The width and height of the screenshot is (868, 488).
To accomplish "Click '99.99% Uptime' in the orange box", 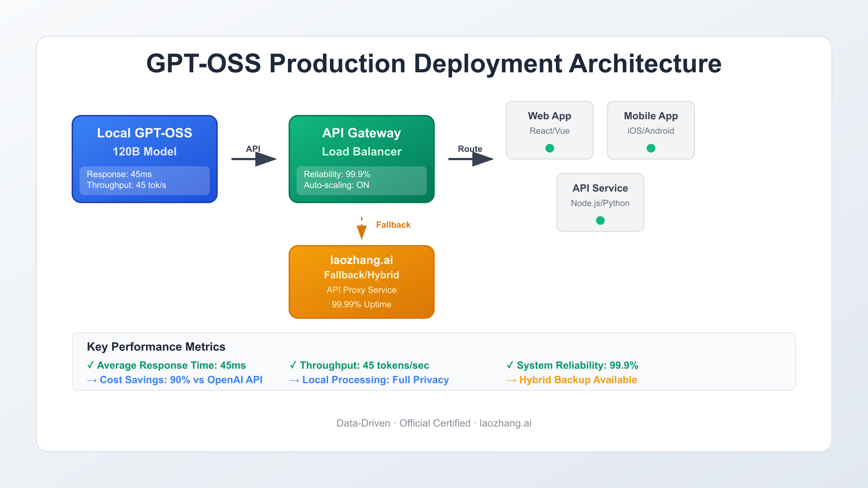I will pos(362,304).
